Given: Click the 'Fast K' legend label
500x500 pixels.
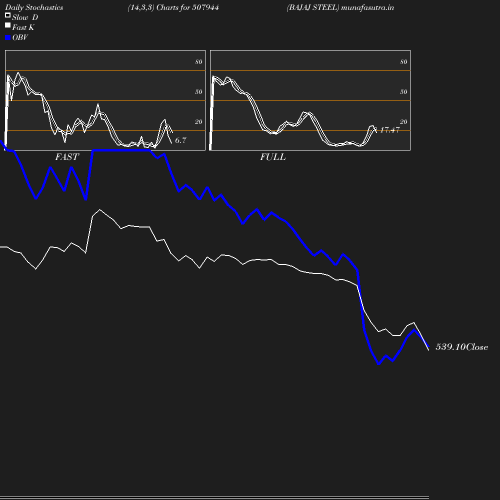Looking at the screenshot, I should click(23, 27).
